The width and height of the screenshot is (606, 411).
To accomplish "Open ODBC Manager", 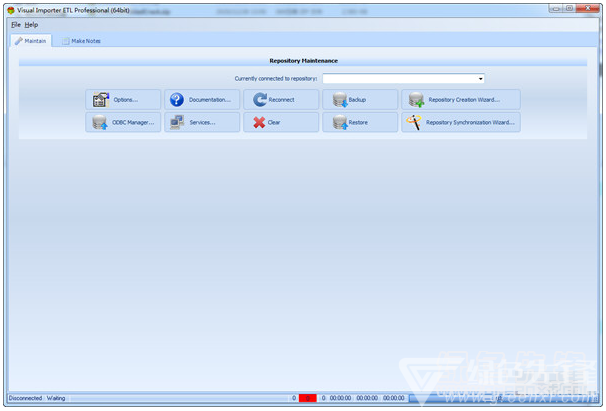I will coord(123,122).
